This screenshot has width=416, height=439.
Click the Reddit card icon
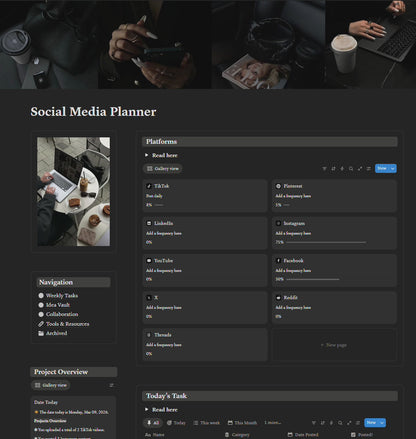click(278, 298)
